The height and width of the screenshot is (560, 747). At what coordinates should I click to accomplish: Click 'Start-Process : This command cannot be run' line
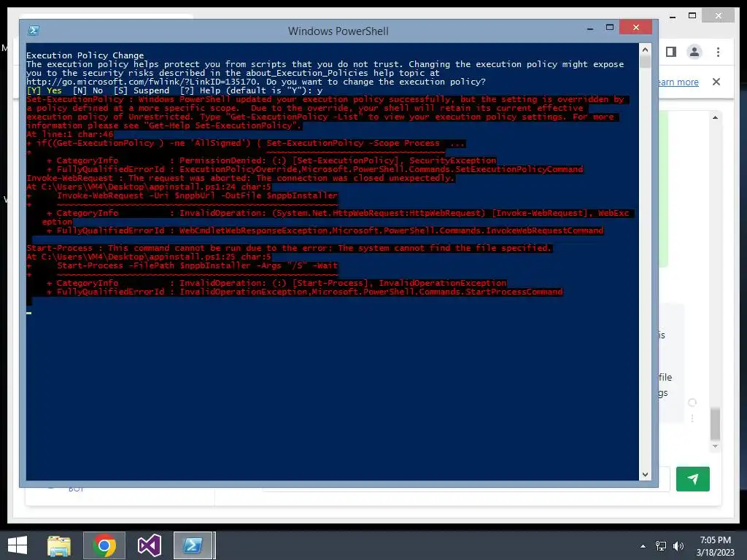tap(289, 248)
